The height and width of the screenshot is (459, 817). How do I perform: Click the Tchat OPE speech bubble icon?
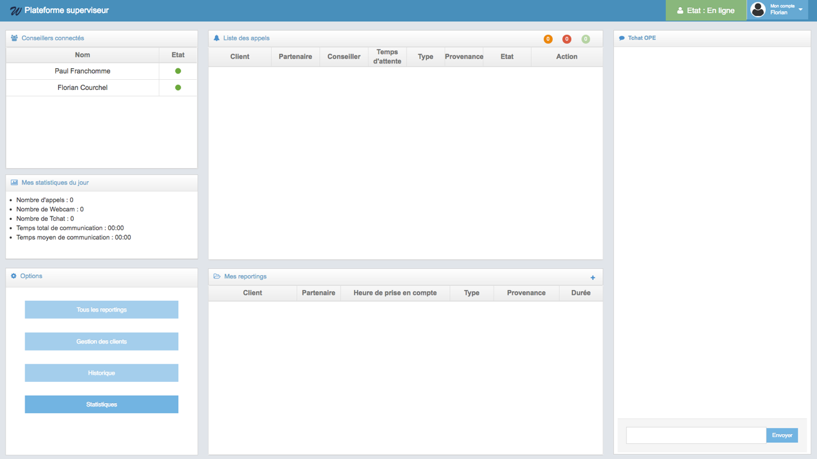click(x=622, y=38)
